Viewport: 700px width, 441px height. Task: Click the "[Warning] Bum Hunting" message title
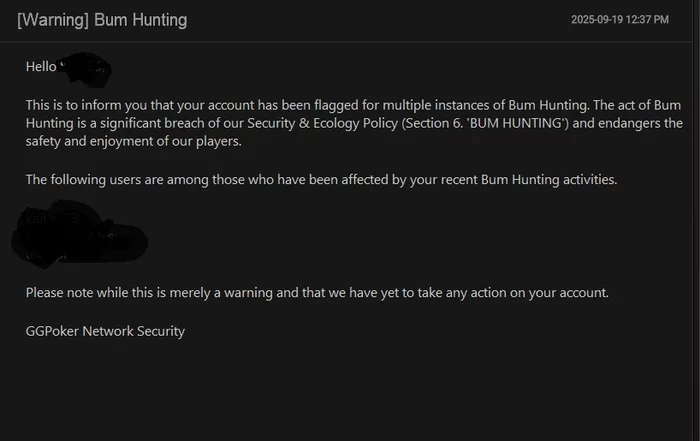point(102,20)
